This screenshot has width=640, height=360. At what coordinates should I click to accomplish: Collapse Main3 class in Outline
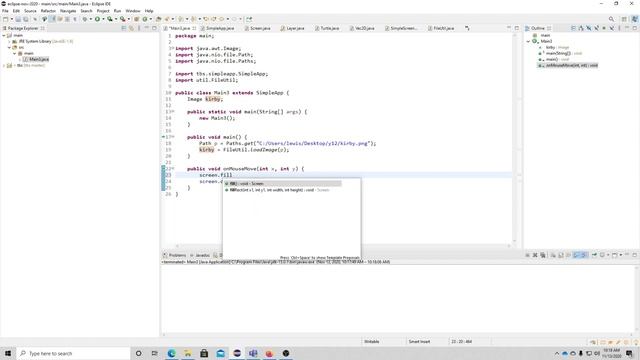click(528, 41)
